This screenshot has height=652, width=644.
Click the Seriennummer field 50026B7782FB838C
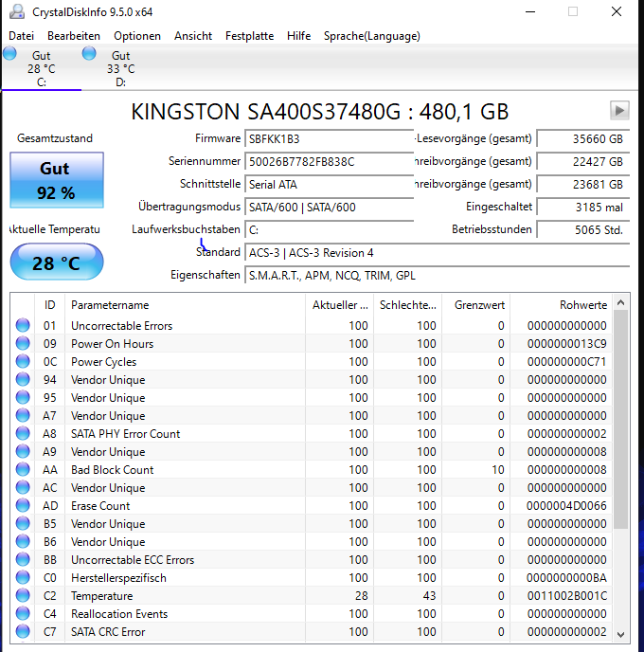point(329,162)
